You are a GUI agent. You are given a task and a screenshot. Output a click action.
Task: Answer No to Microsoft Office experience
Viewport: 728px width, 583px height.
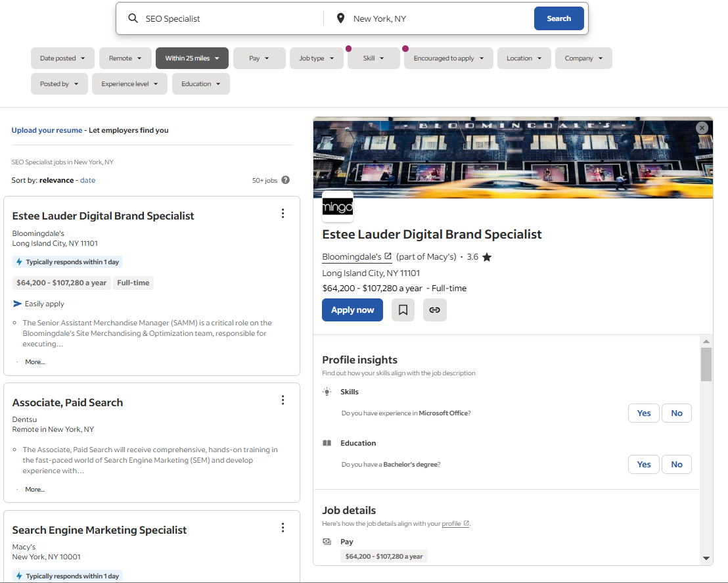(677, 413)
